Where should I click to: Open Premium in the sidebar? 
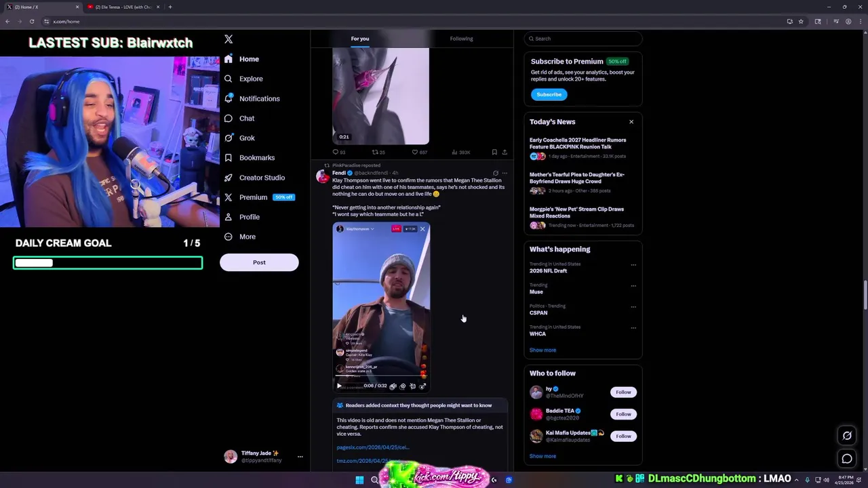[x=259, y=197]
